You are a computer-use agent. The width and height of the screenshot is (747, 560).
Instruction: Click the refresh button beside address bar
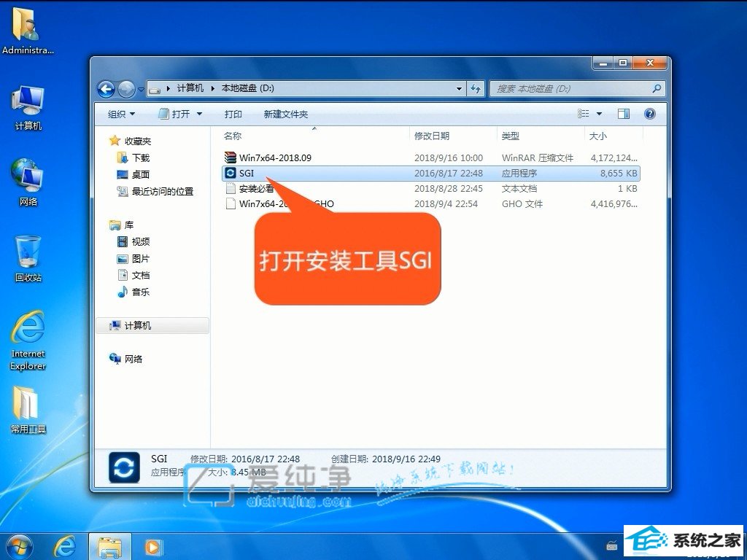pos(476,88)
